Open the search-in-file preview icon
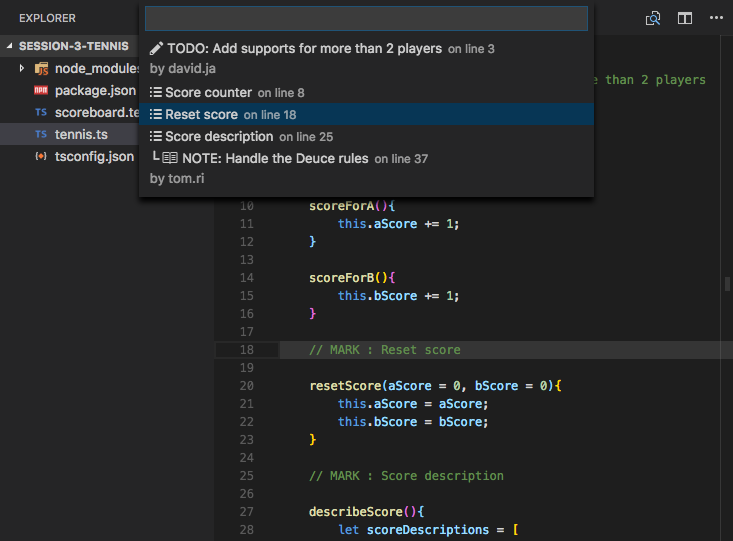733x541 pixels. click(653, 18)
